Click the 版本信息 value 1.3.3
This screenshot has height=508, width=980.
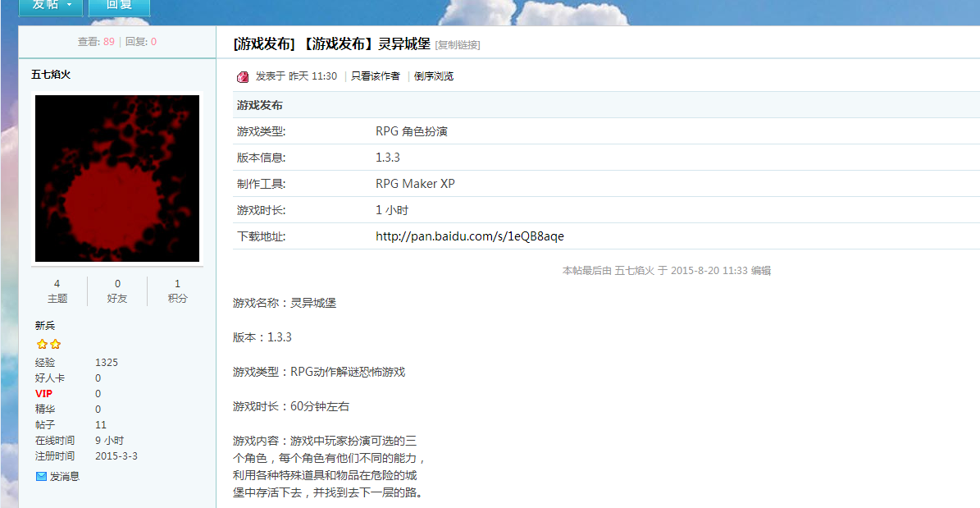click(x=388, y=158)
